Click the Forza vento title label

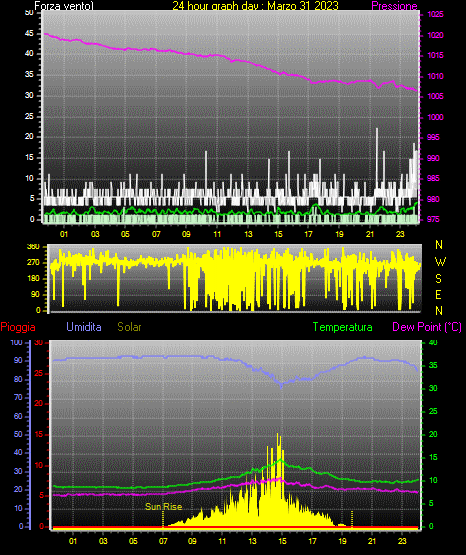(x=64, y=6)
